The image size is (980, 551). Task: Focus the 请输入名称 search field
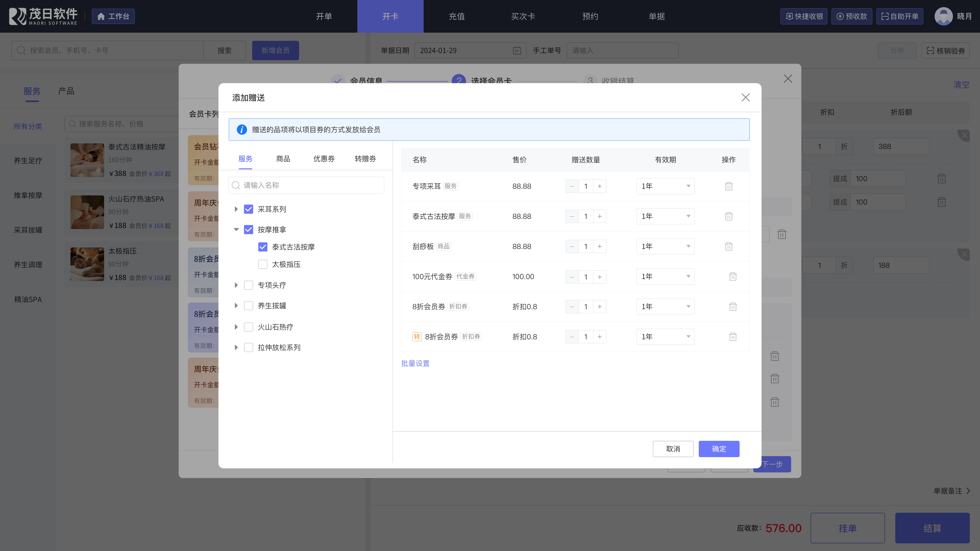[312, 185]
